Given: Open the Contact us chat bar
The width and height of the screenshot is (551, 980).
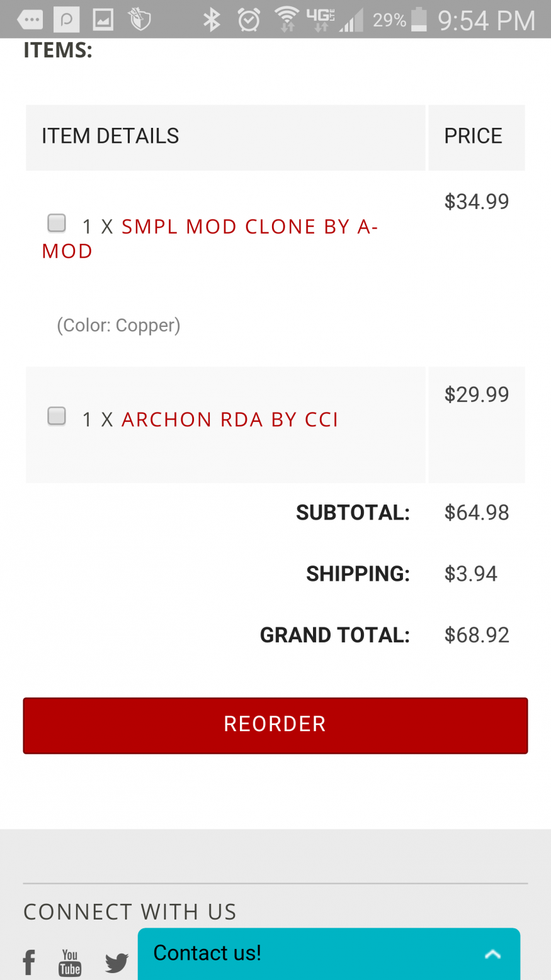Looking at the screenshot, I should click(x=315, y=954).
